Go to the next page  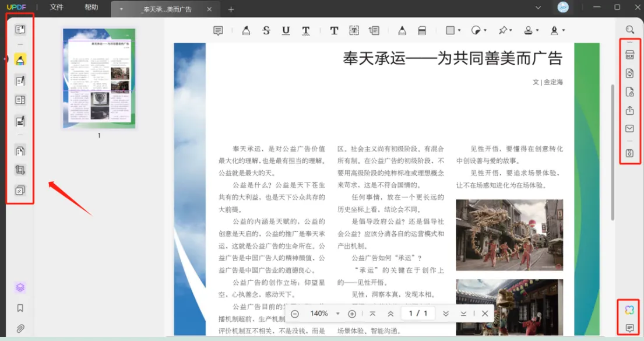click(446, 314)
